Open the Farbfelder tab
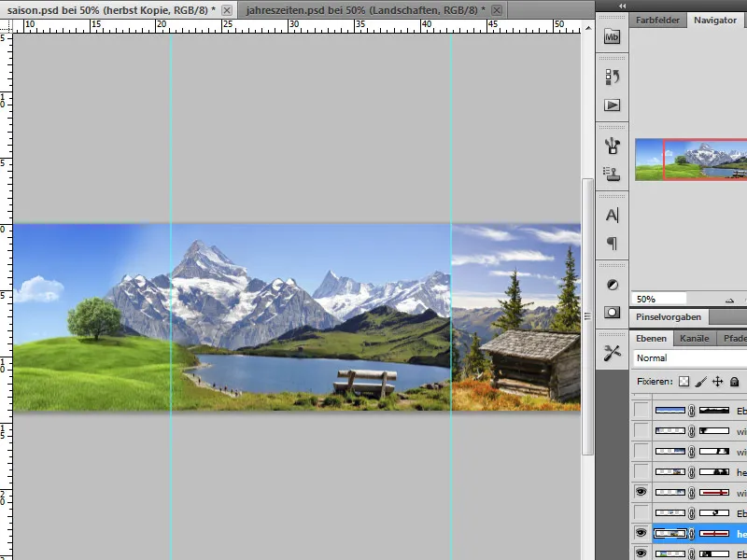747x560 pixels. point(657,21)
